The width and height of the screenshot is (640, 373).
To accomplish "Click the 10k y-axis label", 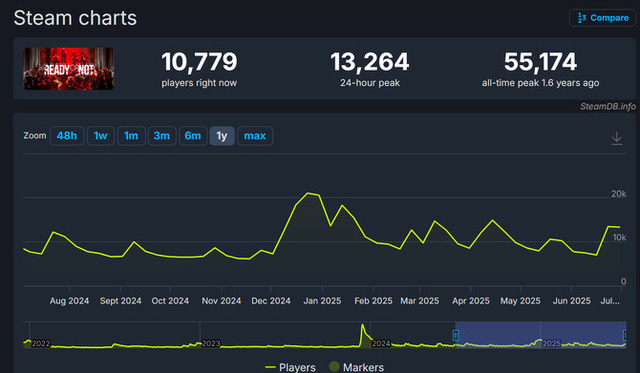I will pyautogui.click(x=619, y=238).
